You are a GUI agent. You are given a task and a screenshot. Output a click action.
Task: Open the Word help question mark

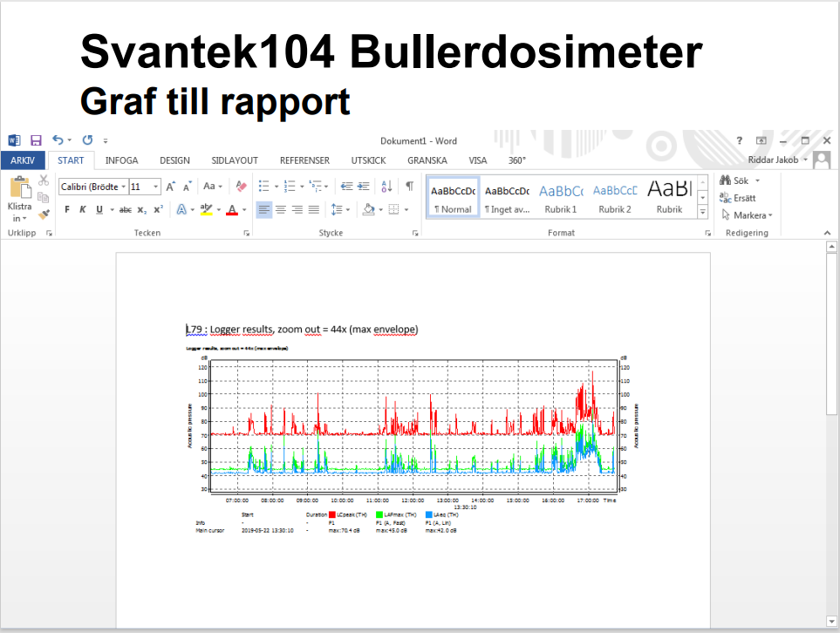click(739, 140)
